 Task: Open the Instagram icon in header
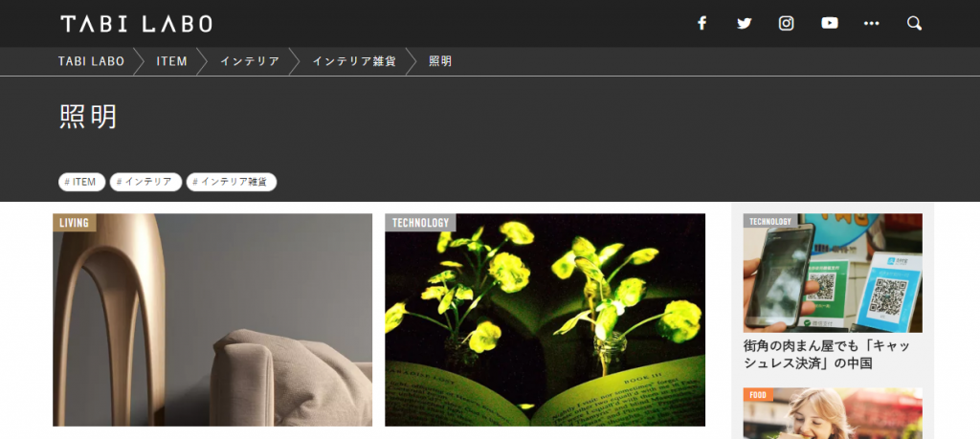coord(787,24)
